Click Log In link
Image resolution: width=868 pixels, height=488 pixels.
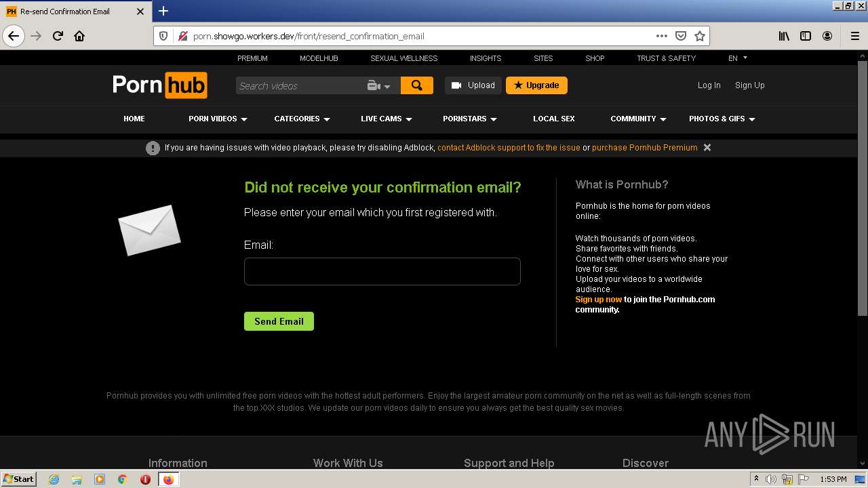click(709, 85)
